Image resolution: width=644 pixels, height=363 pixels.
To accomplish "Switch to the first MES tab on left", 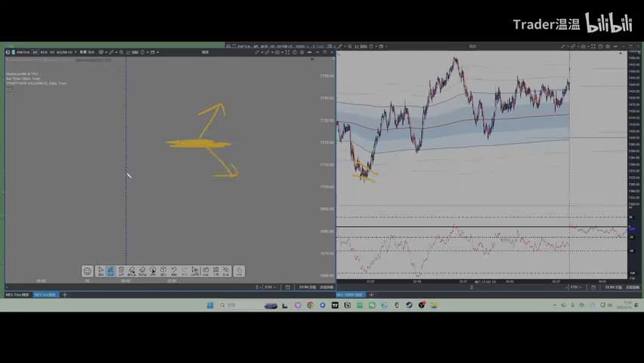I will (x=17, y=295).
